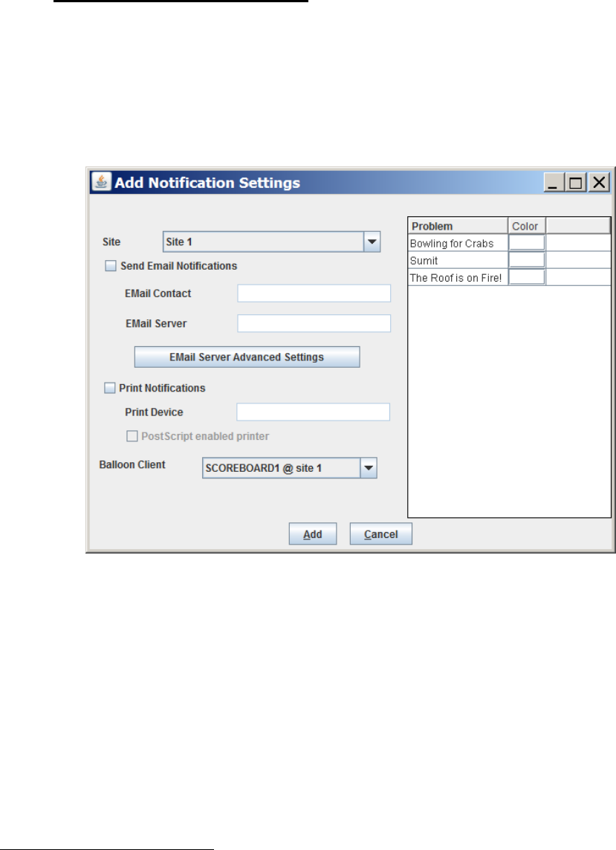
Task: Select the Print Device input field
Action: 313,412
